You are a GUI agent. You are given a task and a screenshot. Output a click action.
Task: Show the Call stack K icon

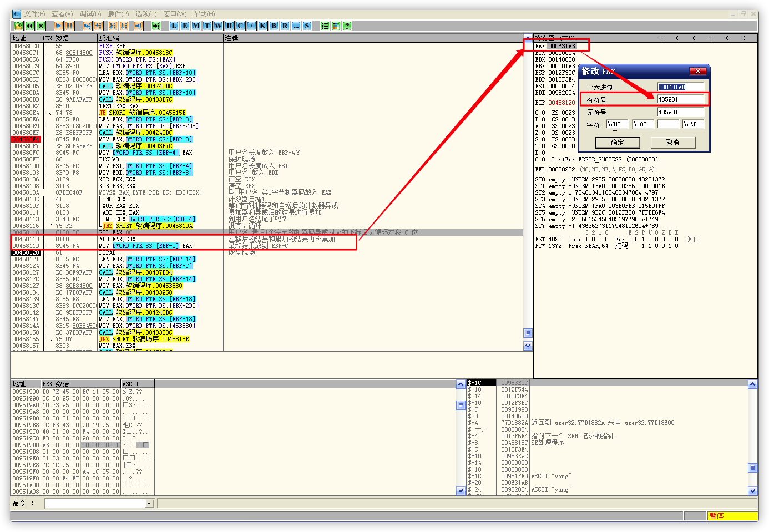pyautogui.click(x=262, y=26)
